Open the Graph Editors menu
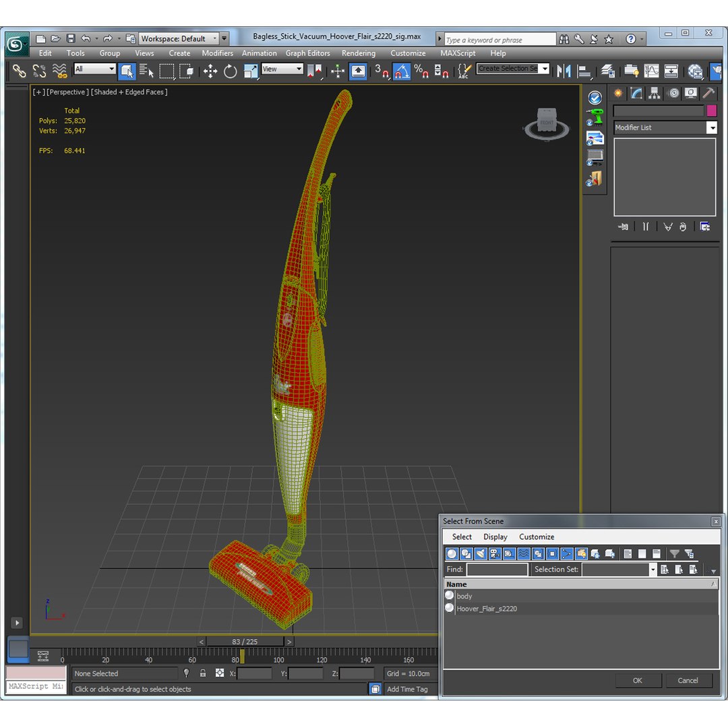This screenshot has width=728, height=728. [x=308, y=53]
